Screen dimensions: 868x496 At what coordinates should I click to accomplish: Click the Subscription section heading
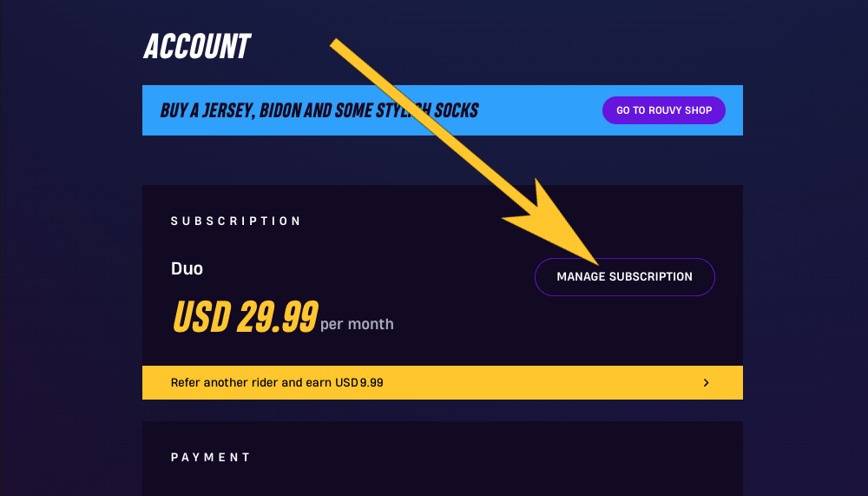click(x=236, y=222)
